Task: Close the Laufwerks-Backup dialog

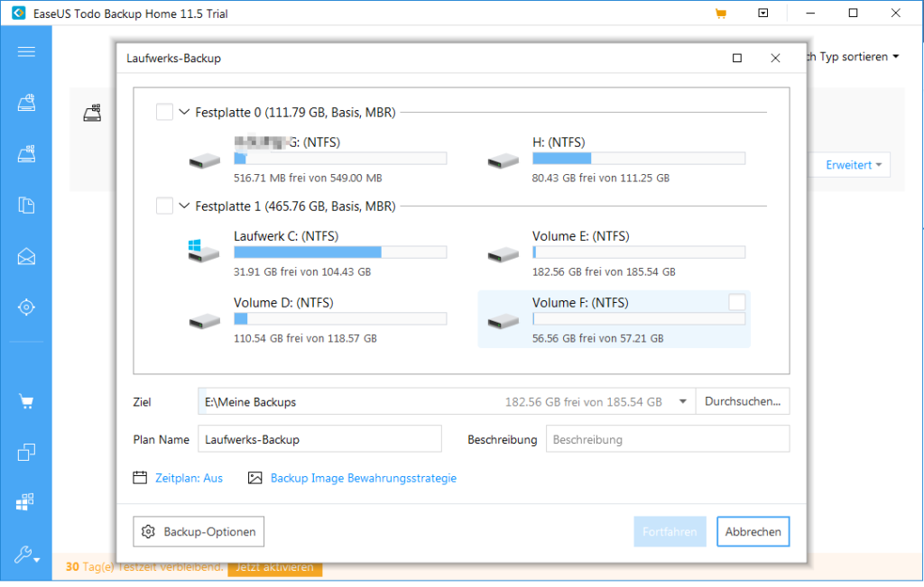Action: coord(775,58)
